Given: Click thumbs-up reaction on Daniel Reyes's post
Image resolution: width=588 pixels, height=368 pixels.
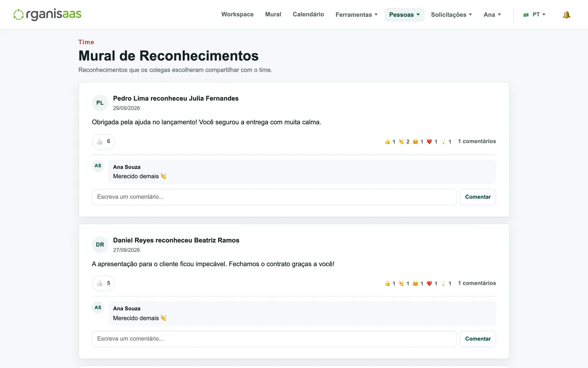Looking at the screenshot, I should point(390,283).
